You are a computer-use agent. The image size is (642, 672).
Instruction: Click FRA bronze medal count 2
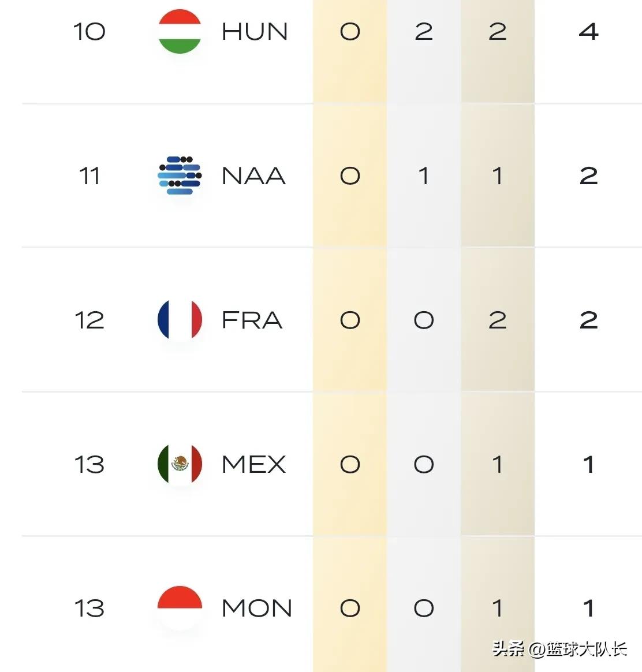pyautogui.click(x=498, y=320)
